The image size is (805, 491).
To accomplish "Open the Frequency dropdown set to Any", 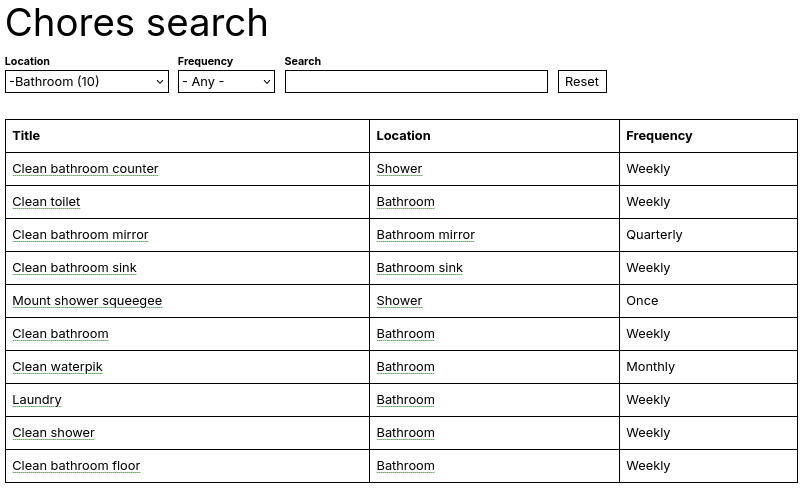I will (x=226, y=82).
